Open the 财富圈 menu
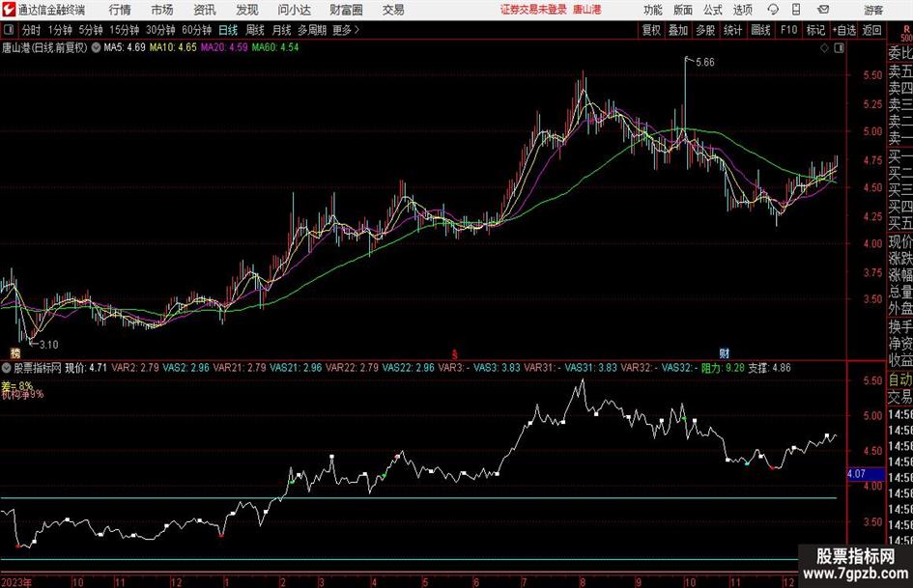 (x=346, y=10)
